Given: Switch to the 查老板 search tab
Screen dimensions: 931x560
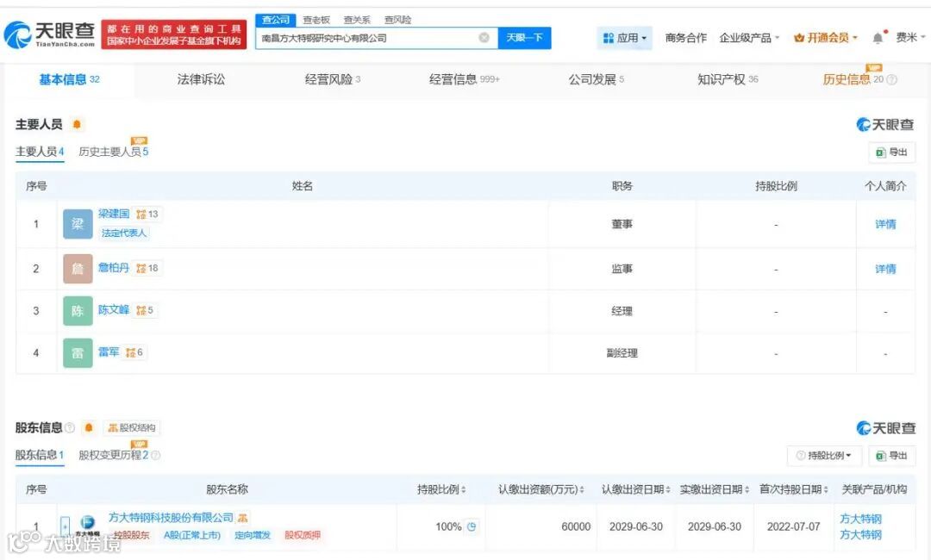Looking at the screenshot, I should pos(316,20).
